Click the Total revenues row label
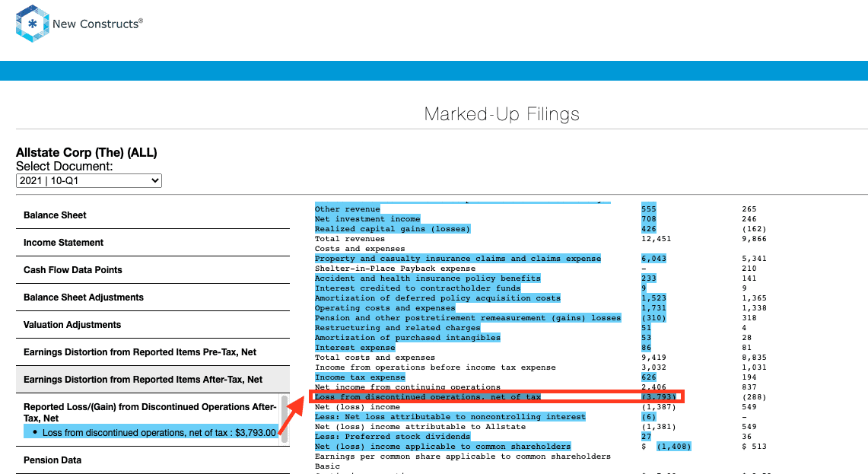Viewport: 868px width, 474px height. coord(350,239)
